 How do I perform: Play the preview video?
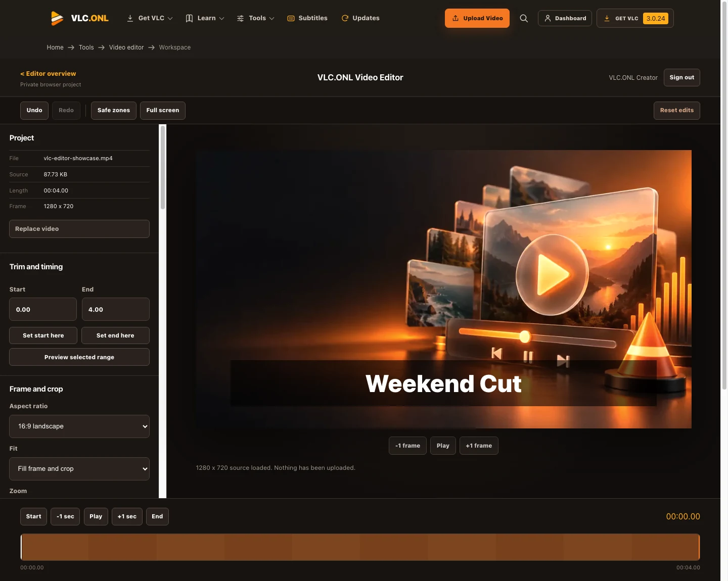443,446
